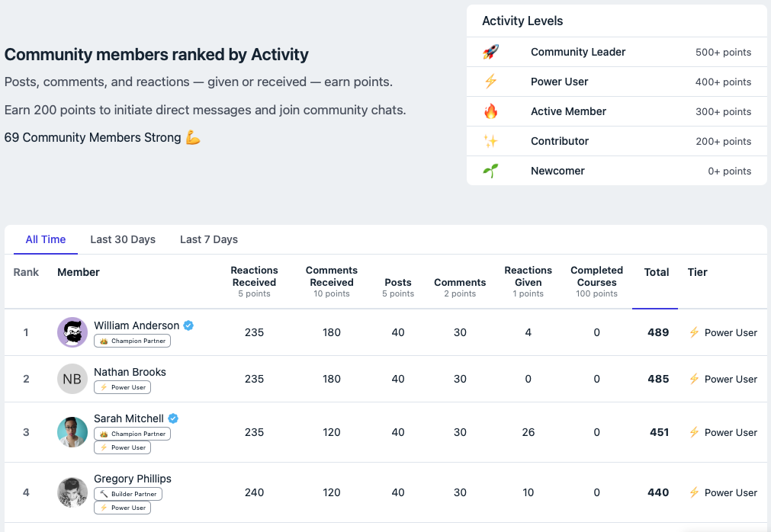771x532 pixels.
Task: Click the Rank column header
Action: (26, 272)
